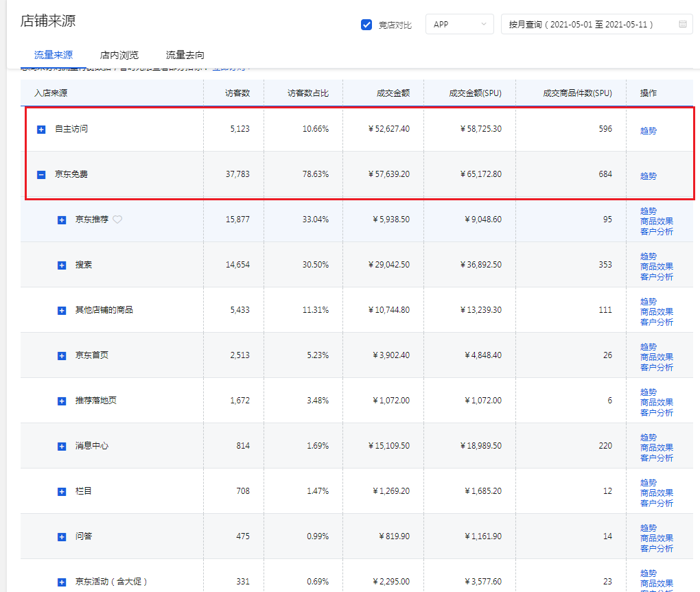
Task: Select the ¥18,989.50 SPU amount cell
Action: pyautogui.click(x=481, y=446)
